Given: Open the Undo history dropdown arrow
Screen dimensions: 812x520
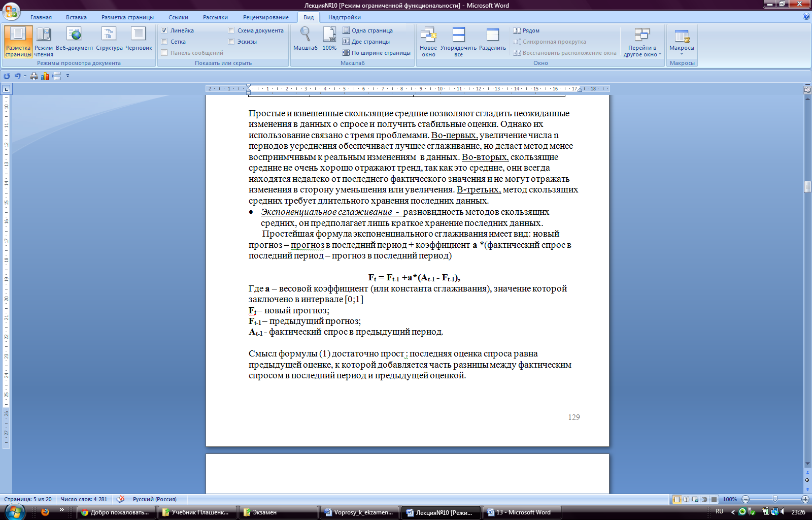Looking at the screenshot, I should (x=25, y=76).
